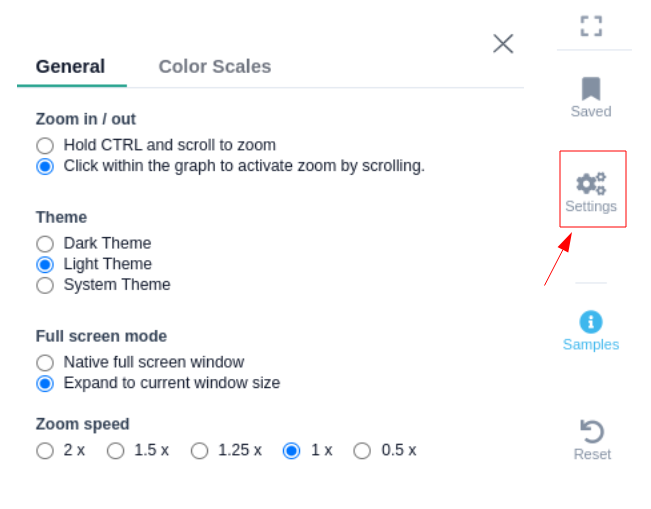Choose 0.5 x zoom speed
The image size is (651, 509).
click(x=362, y=451)
